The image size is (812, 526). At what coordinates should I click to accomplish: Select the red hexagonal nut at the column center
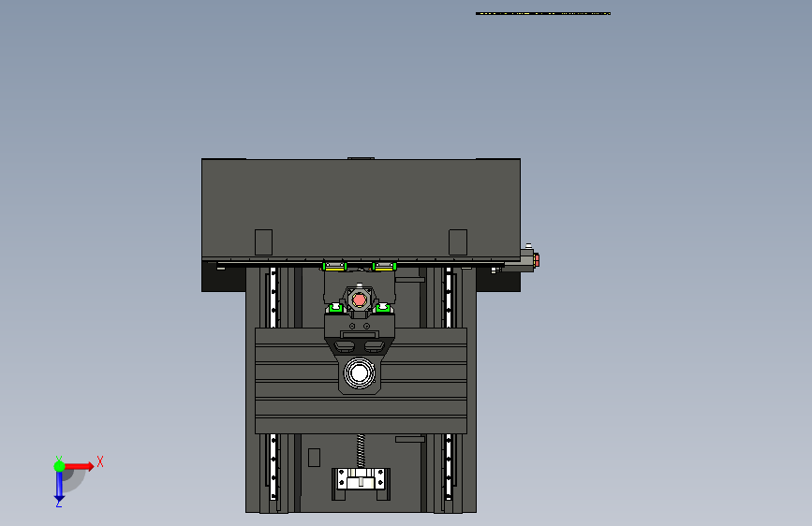point(359,300)
